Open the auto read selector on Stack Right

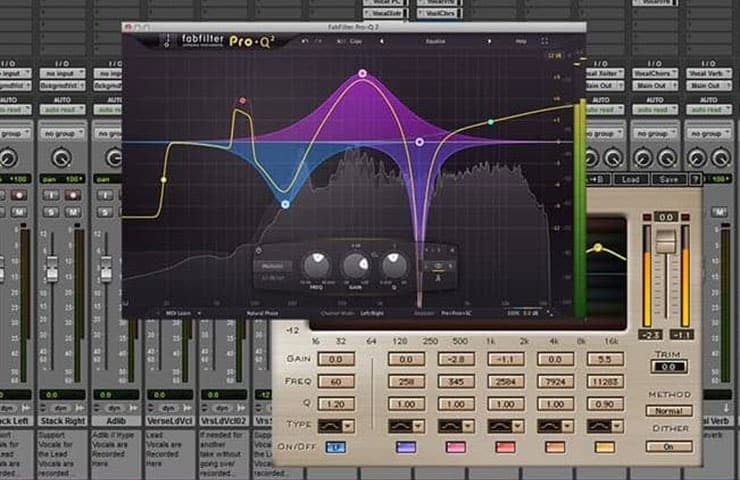point(62,109)
